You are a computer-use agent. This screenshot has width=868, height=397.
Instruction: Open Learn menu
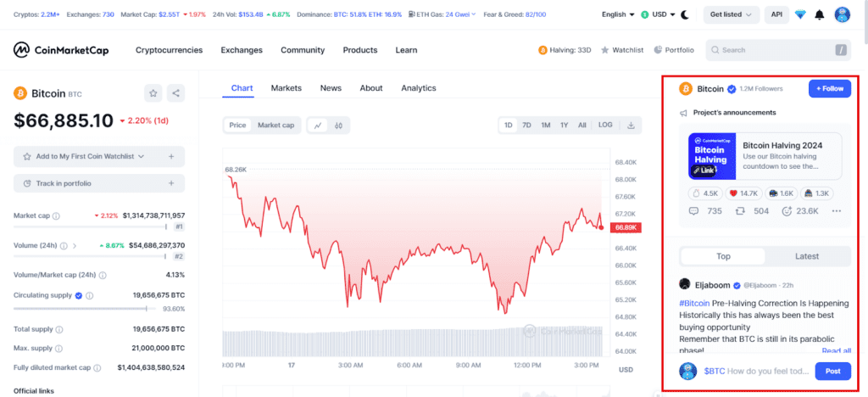click(x=406, y=50)
